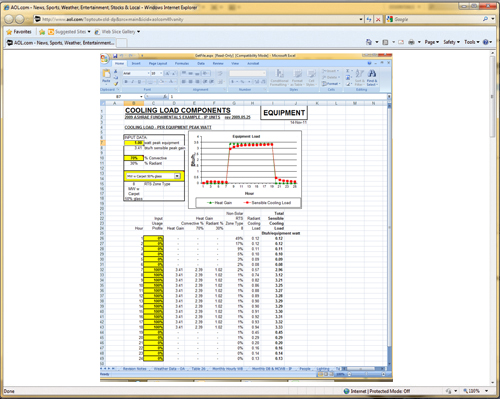Open the Web Slice Gallery dropdown
Viewport: 500px width, 399px height.
pos(139,32)
